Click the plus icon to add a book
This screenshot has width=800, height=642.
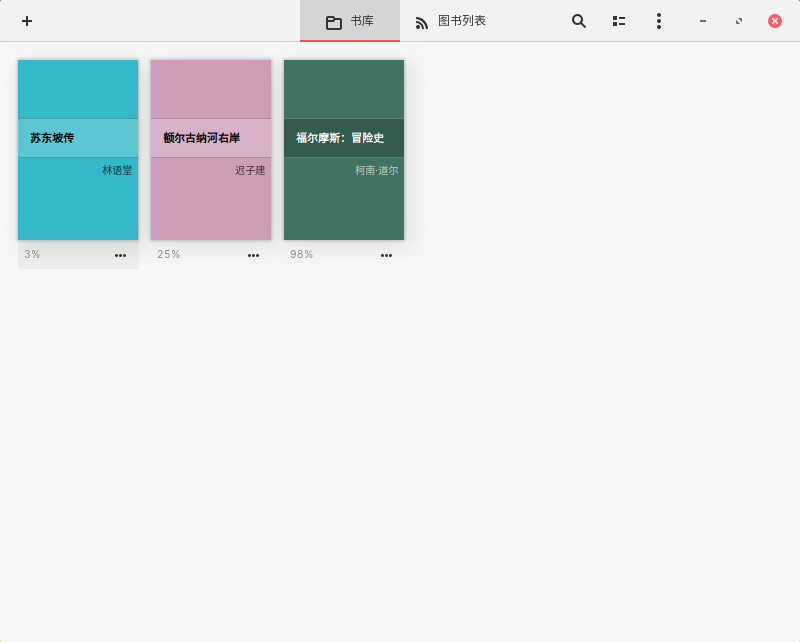27,21
